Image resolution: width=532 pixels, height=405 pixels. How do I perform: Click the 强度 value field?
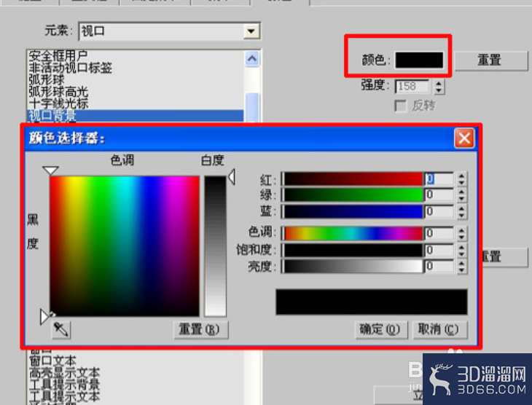pos(412,87)
